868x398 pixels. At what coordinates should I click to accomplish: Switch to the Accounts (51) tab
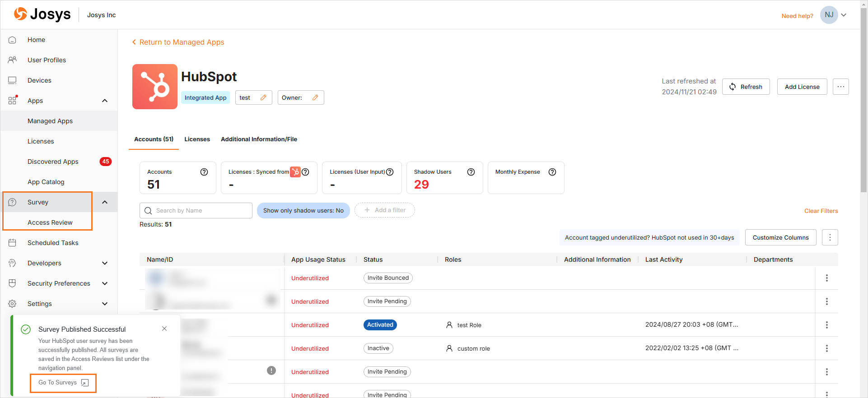pyautogui.click(x=154, y=139)
